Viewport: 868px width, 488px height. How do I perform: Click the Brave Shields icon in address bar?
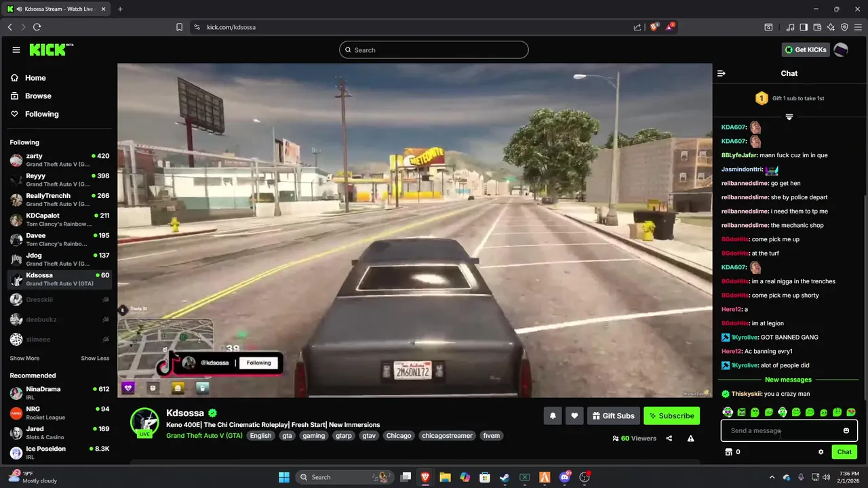pyautogui.click(x=654, y=27)
